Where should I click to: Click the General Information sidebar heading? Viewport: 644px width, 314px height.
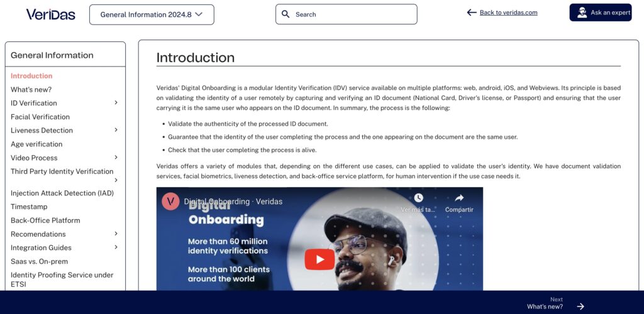(52, 55)
